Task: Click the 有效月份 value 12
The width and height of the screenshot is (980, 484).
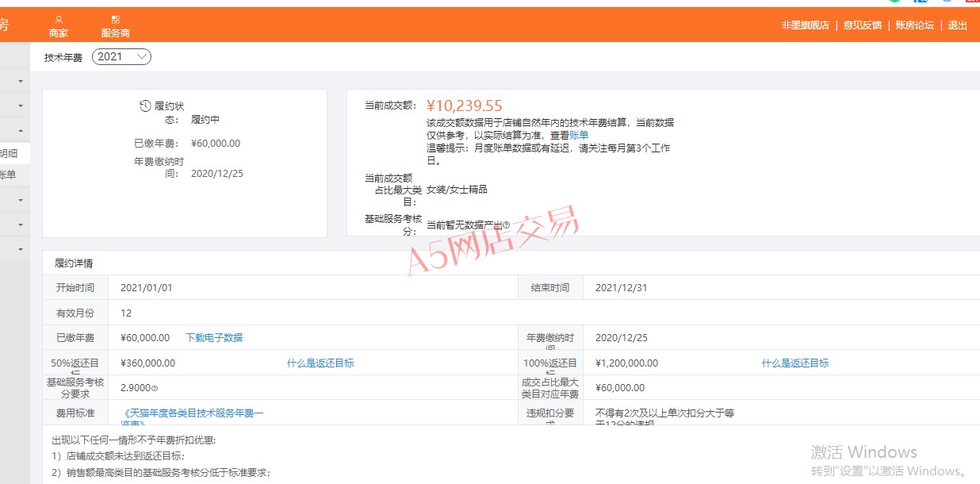Action: (126, 313)
